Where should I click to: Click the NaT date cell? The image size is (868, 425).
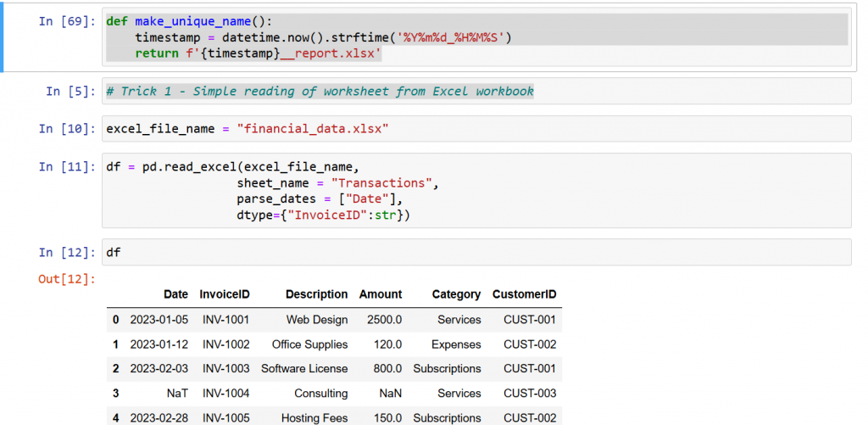coord(177,394)
